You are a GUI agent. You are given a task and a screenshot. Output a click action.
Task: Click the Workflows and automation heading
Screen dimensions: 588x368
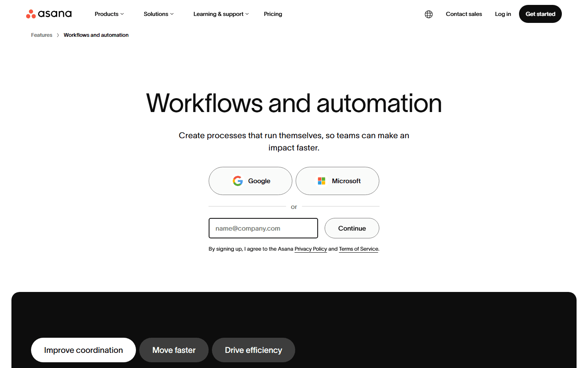(294, 103)
